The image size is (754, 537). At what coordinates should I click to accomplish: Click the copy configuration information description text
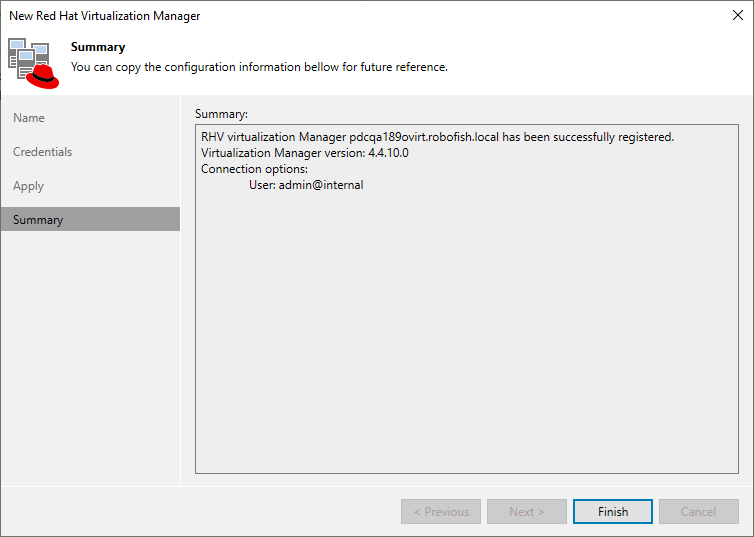[259, 67]
